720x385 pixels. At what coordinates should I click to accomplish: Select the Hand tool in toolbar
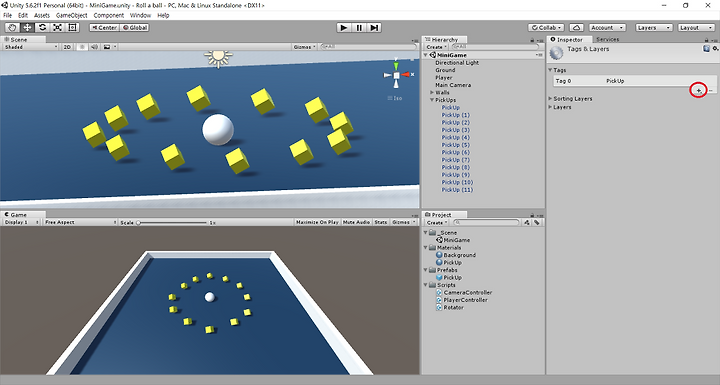(x=12, y=28)
